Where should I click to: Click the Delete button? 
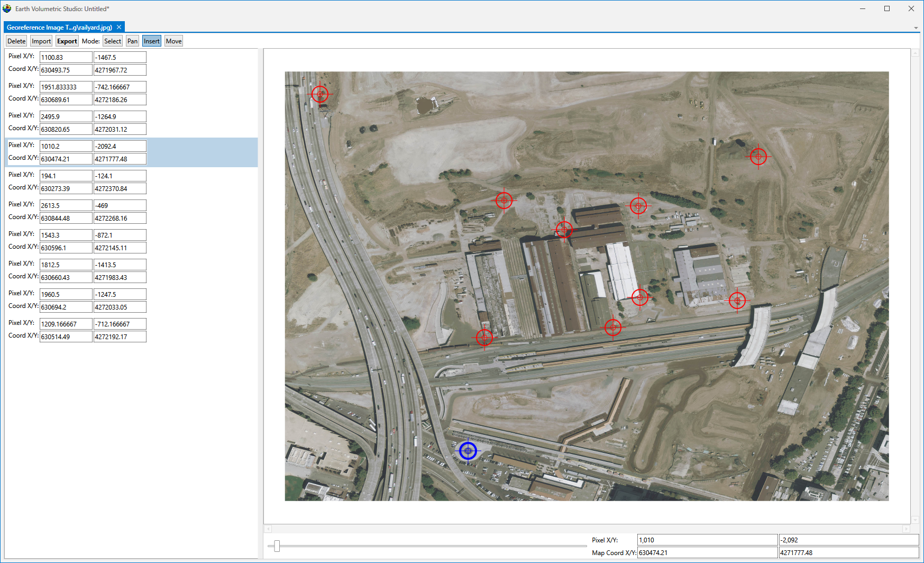coord(16,41)
